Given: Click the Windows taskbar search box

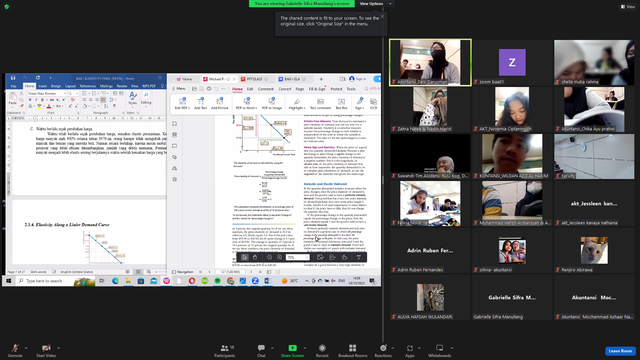Looking at the screenshot, I should 56,281.
